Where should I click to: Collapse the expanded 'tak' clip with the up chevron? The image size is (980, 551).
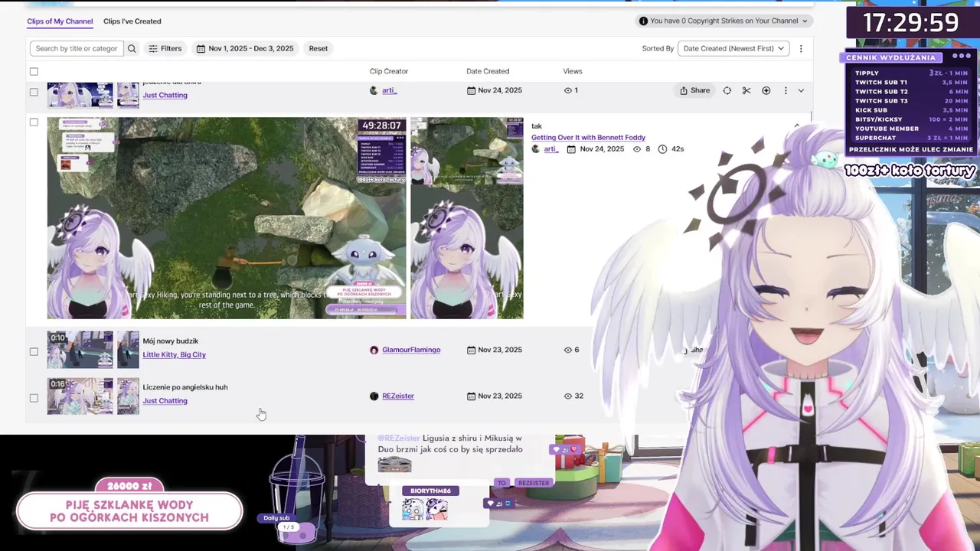(796, 126)
